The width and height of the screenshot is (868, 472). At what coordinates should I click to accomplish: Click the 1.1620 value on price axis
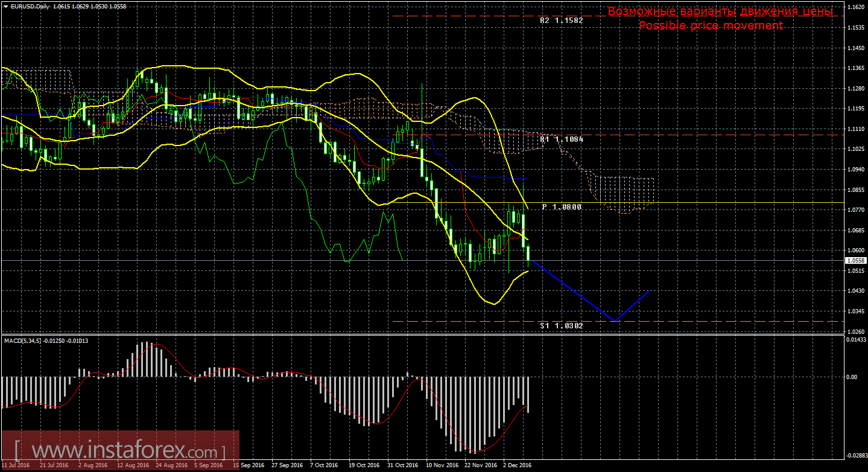coord(856,7)
